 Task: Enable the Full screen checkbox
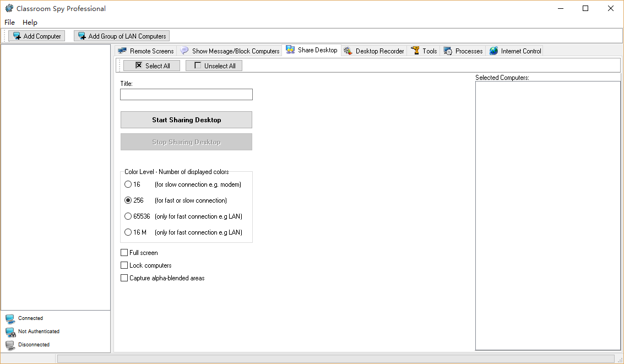click(124, 253)
